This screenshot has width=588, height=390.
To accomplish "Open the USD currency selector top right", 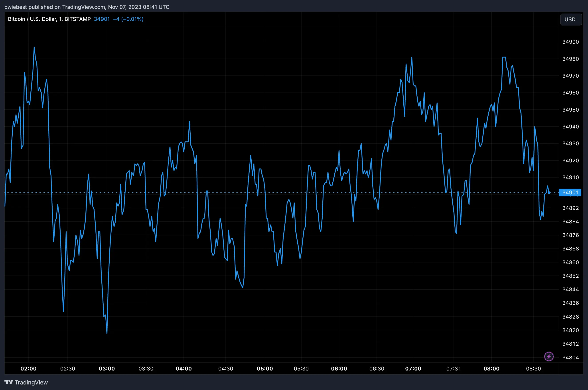I will (x=571, y=19).
